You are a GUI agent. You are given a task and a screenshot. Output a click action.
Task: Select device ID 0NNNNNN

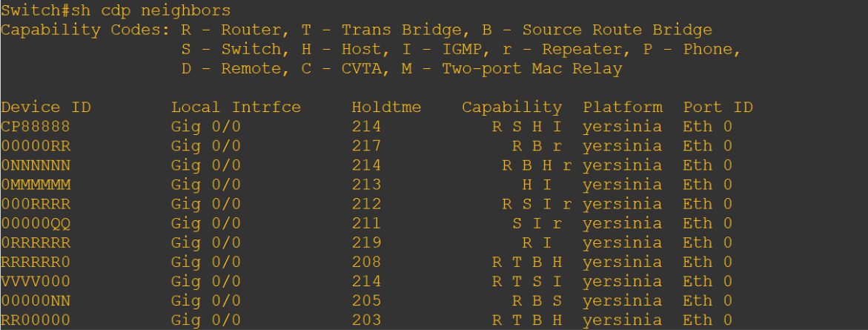36,165
